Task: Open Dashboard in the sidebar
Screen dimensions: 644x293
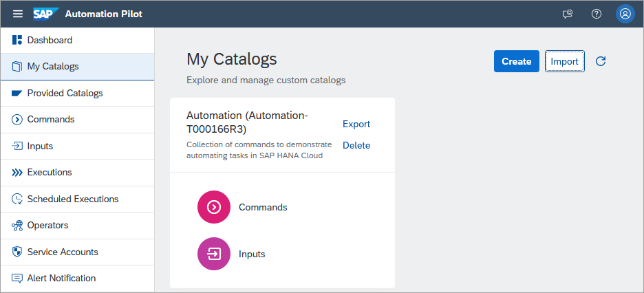Action: [x=78, y=40]
